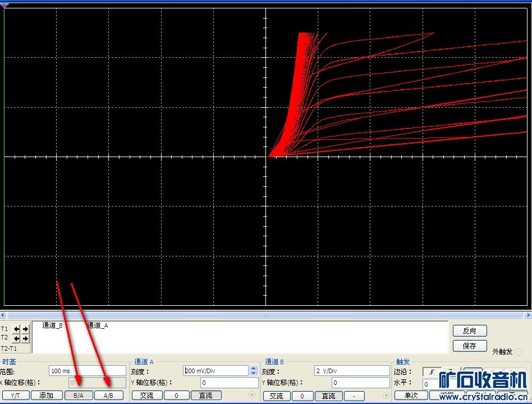Move T1 cursor left with arrow

point(17,329)
